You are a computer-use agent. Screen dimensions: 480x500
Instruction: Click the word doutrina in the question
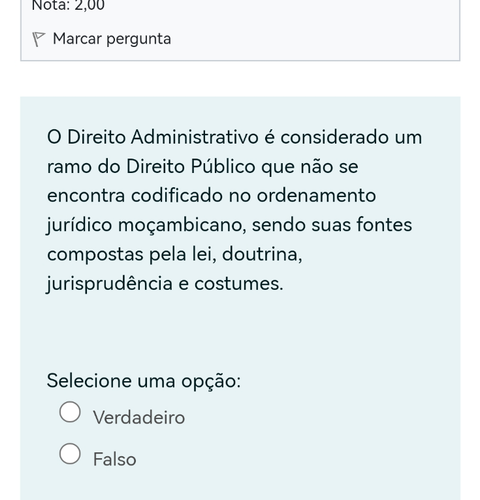[262, 254]
